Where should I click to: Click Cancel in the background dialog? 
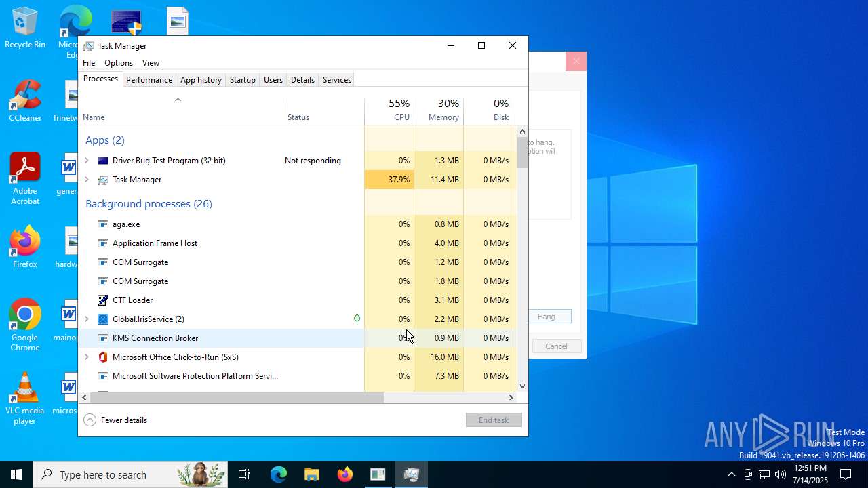coord(556,346)
